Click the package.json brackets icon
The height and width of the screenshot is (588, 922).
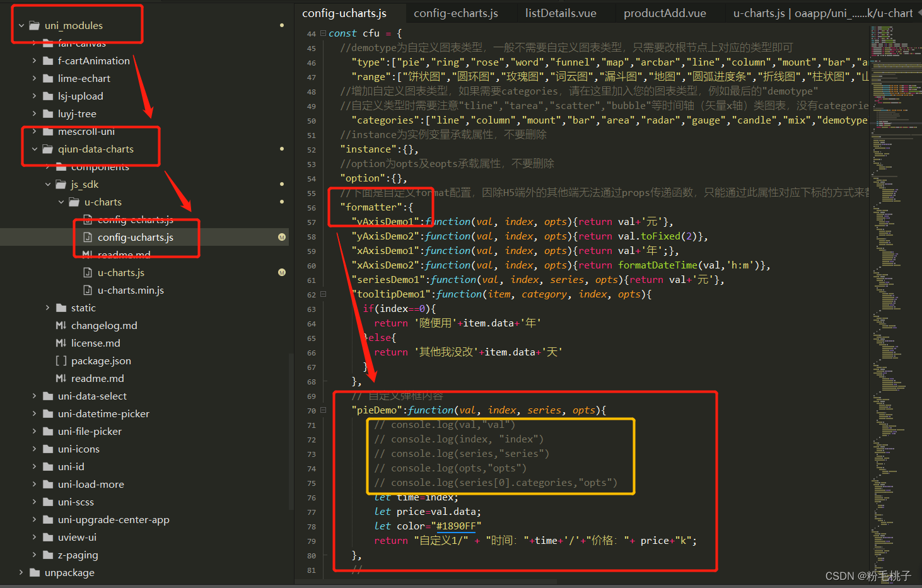61,361
